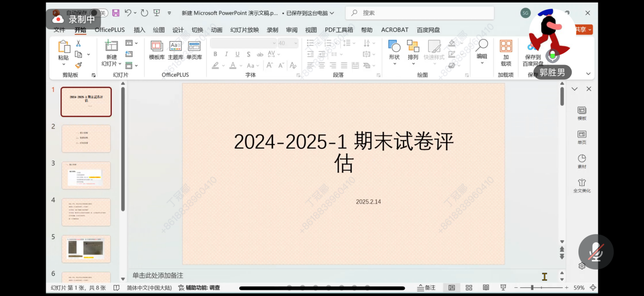Screen dimensions: 644x296
Task: Click the 单页库 single page library icon
Action: (x=194, y=50)
